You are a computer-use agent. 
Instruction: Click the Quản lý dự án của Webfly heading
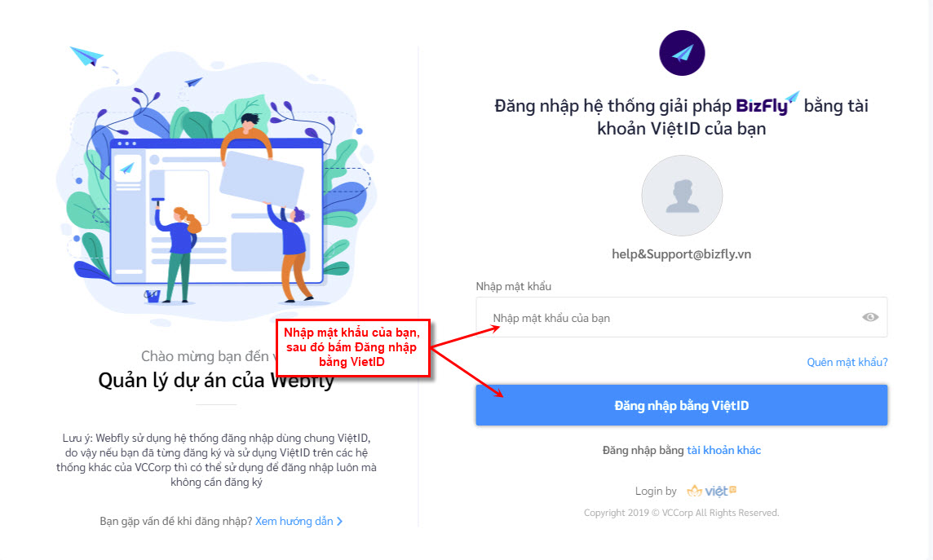(x=216, y=381)
